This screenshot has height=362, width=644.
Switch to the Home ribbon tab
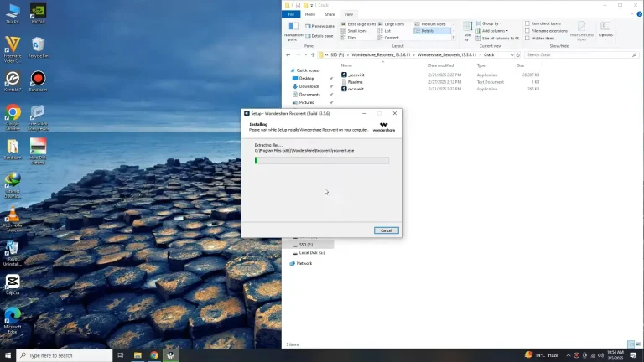click(310, 14)
